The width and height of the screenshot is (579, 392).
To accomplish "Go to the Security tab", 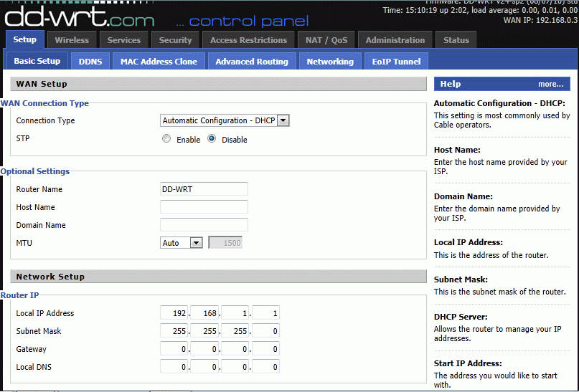I will pos(175,40).
